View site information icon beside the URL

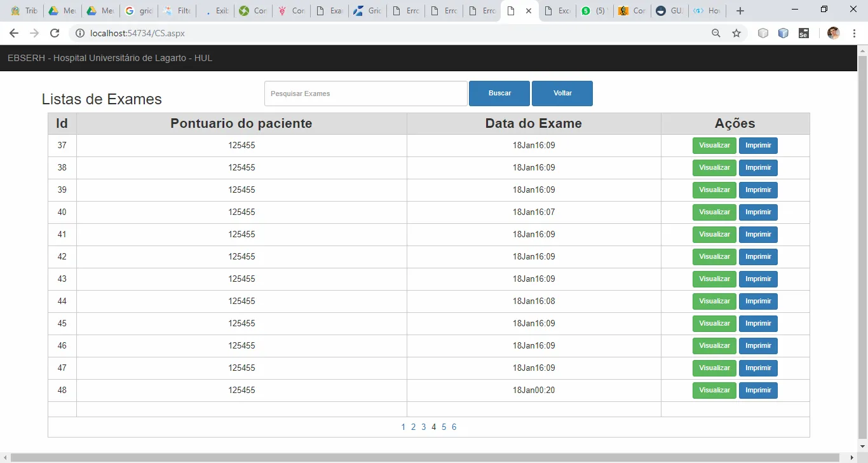pos(80,33)
